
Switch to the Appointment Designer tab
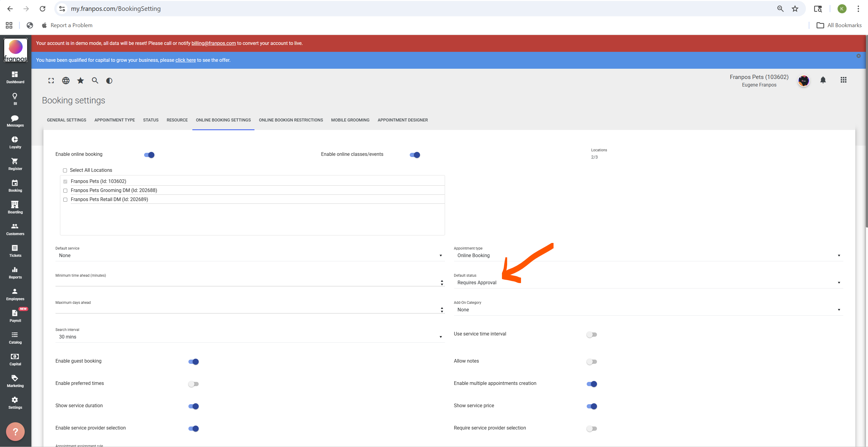402,120
